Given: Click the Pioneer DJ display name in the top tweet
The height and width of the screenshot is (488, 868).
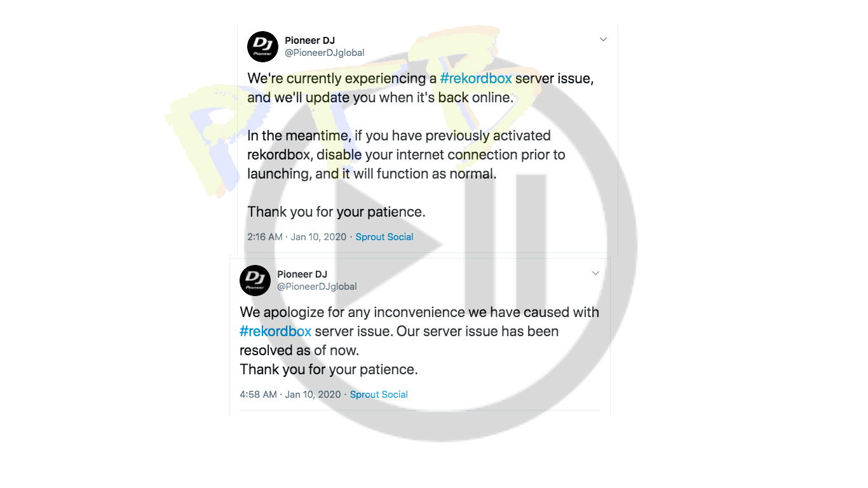Looking at the screenshot, I should click(309, 41).
